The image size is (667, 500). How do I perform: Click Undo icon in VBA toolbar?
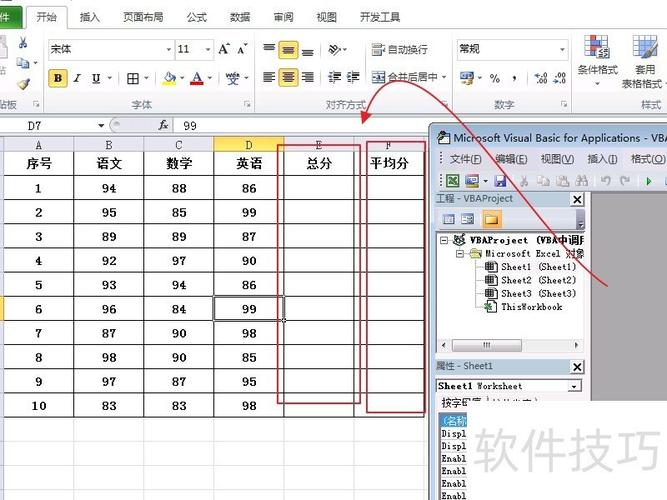(605, 181)
